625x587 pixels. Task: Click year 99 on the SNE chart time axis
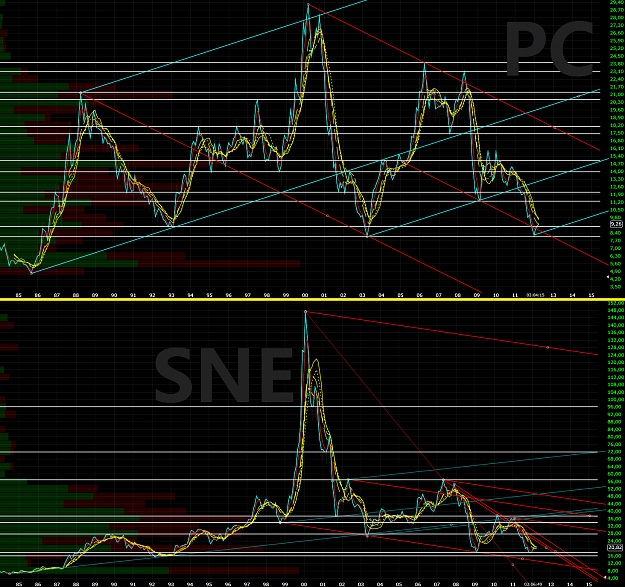285,584
